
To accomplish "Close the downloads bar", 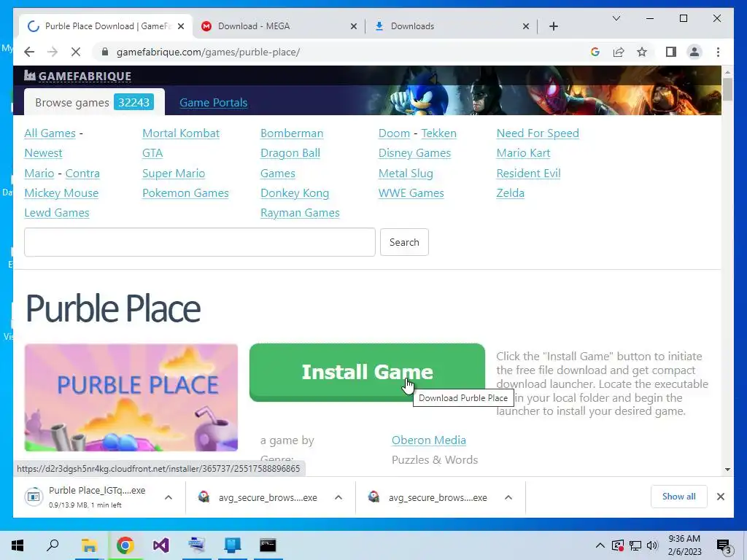I will click(x=720, y=497).
